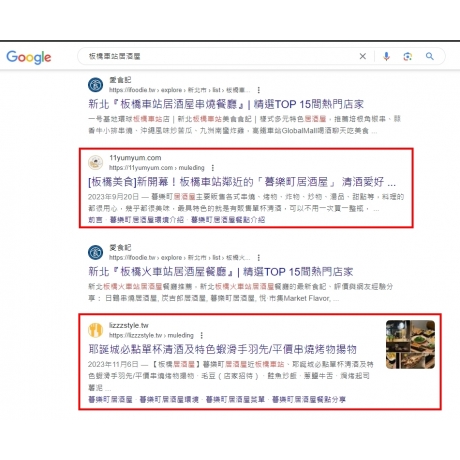The width and height of the screenshot is (460, 460).
Task: Click the Google logo
Action: click(x=29, y=57)
